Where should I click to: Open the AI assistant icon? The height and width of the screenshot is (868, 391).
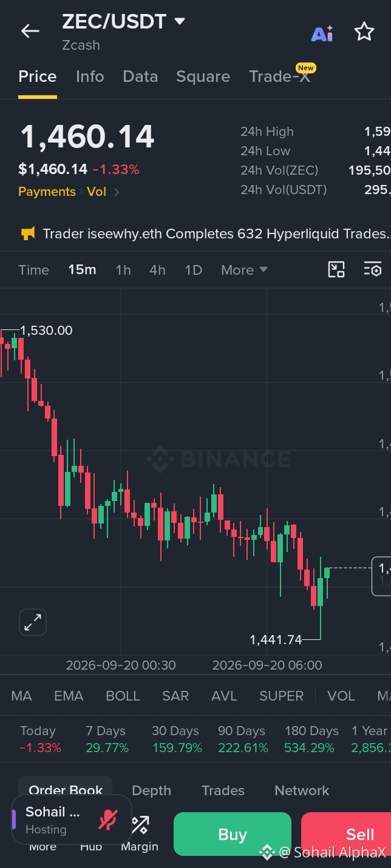pos(322,33)
